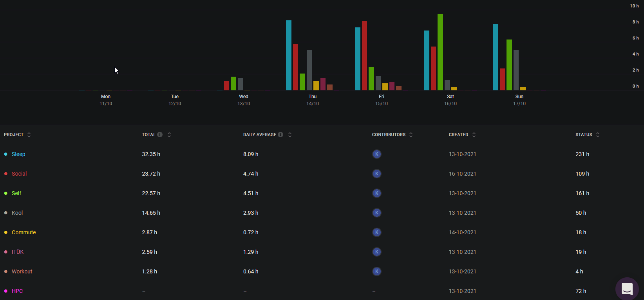Screen dimensions: 644x300
Task: Click the 231 h status value
Action: pos(582,154)
